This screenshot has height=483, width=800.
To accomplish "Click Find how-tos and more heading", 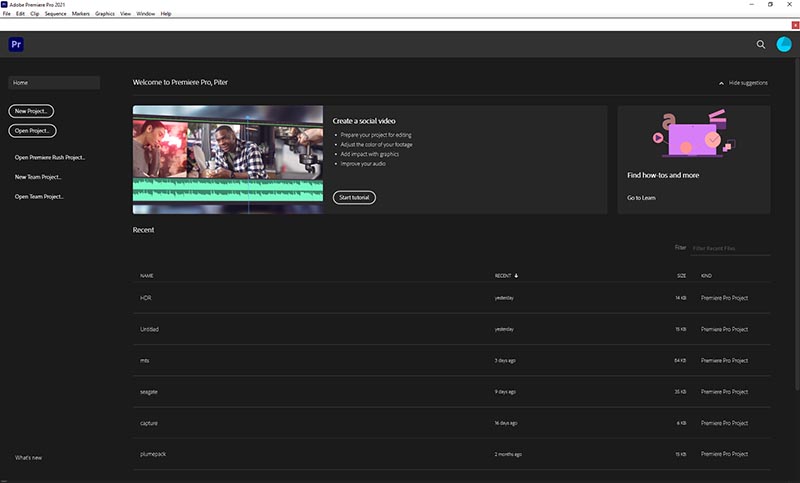I will pyautogui.click(x=663, y=175).
